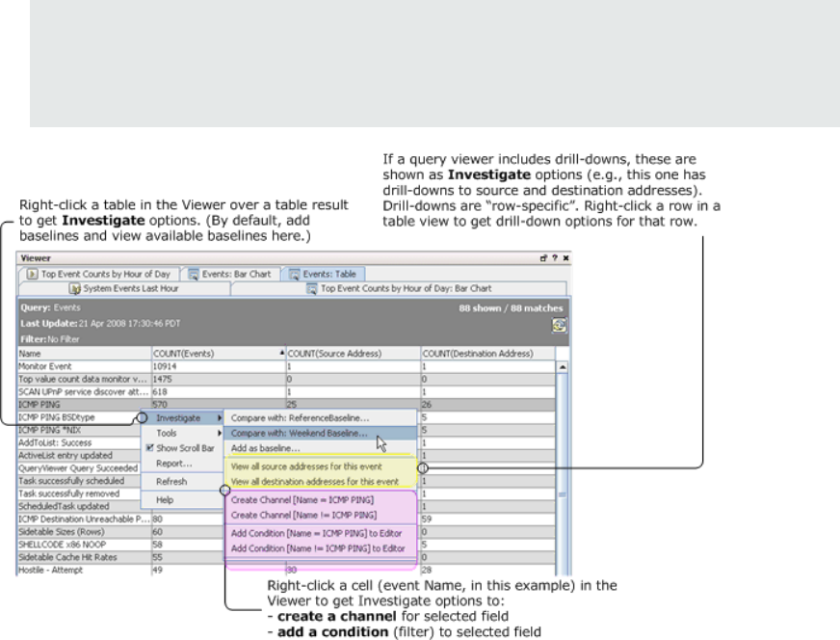Select Compare with: Weekend Baseline...
This screenshot has height=640, width=840.
coord(321,433)
